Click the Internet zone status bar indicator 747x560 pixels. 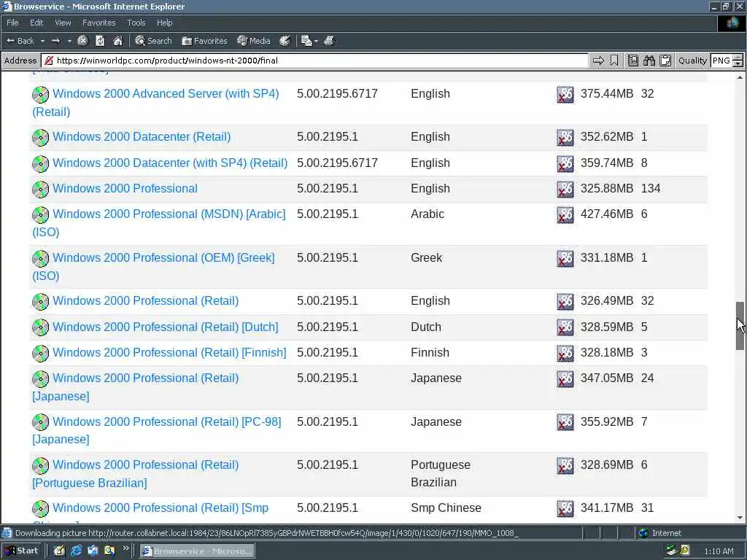659,533
